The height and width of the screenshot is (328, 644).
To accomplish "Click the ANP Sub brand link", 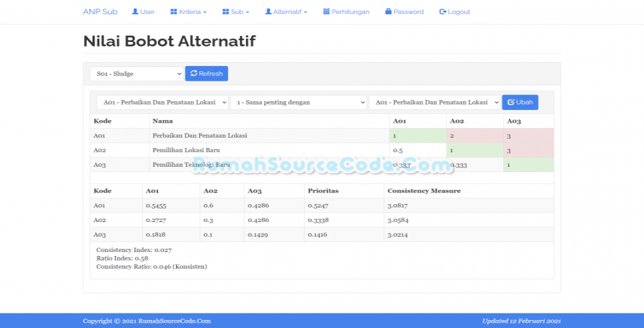I will [100, 12].
